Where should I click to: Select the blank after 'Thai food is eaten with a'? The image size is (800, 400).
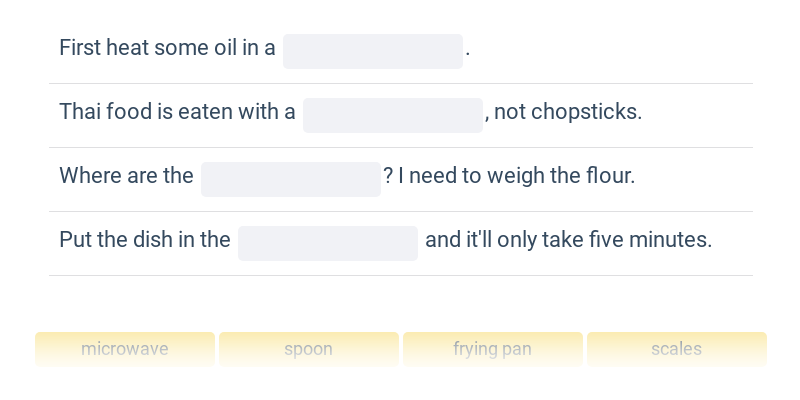point(393,115)
